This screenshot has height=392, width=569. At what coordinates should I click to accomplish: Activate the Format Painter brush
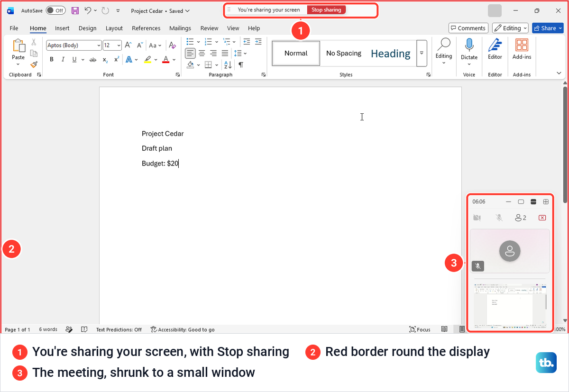(x=34, y=64)
